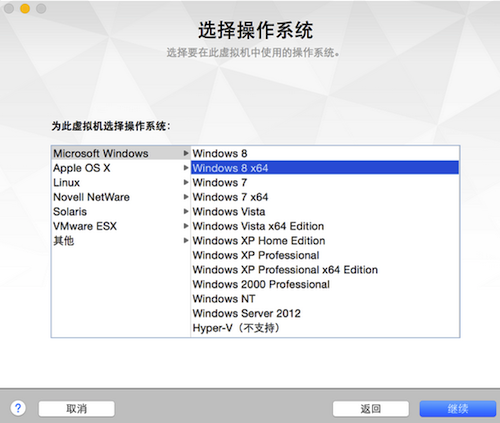Click the 返回 back button
This screenshot has width=500, height=423.
[371, 409]
